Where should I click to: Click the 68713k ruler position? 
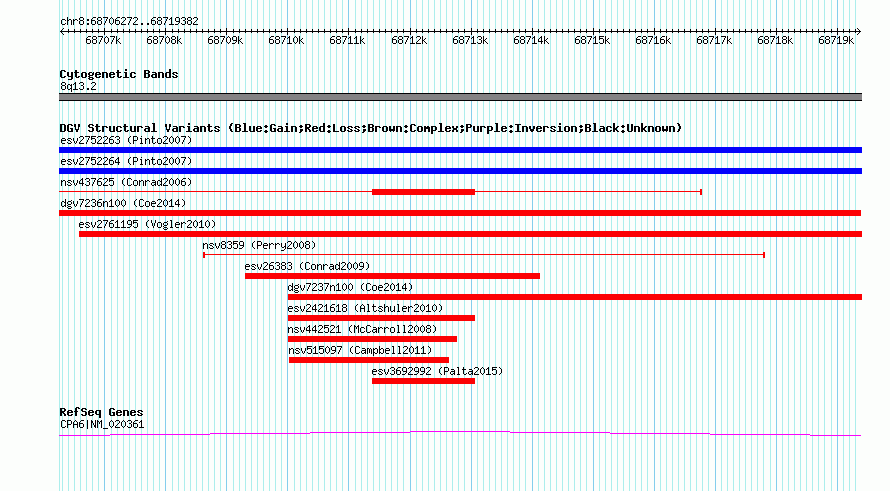[470, 40]
